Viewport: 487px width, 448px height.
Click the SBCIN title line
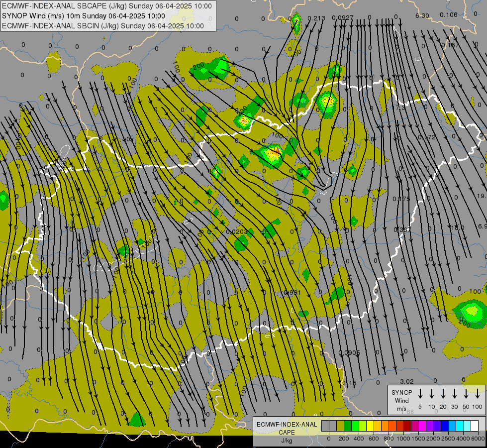click(x=103, y=26)
